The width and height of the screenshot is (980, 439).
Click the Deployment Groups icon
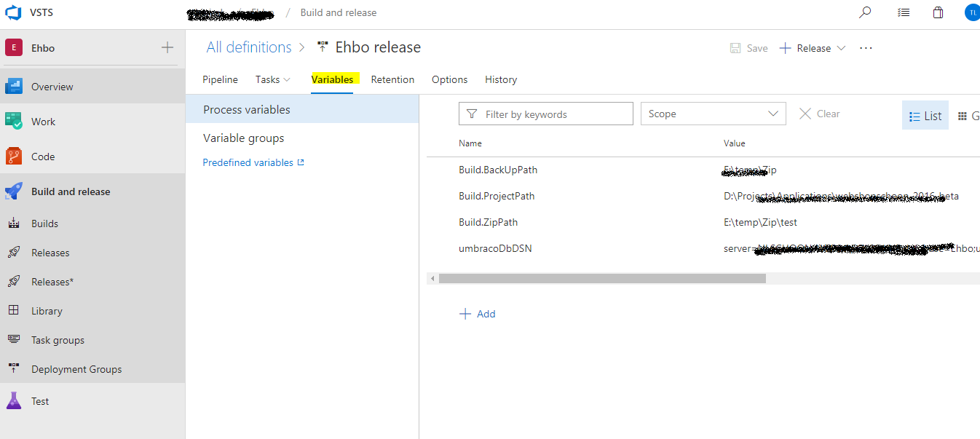pos(14,368)
